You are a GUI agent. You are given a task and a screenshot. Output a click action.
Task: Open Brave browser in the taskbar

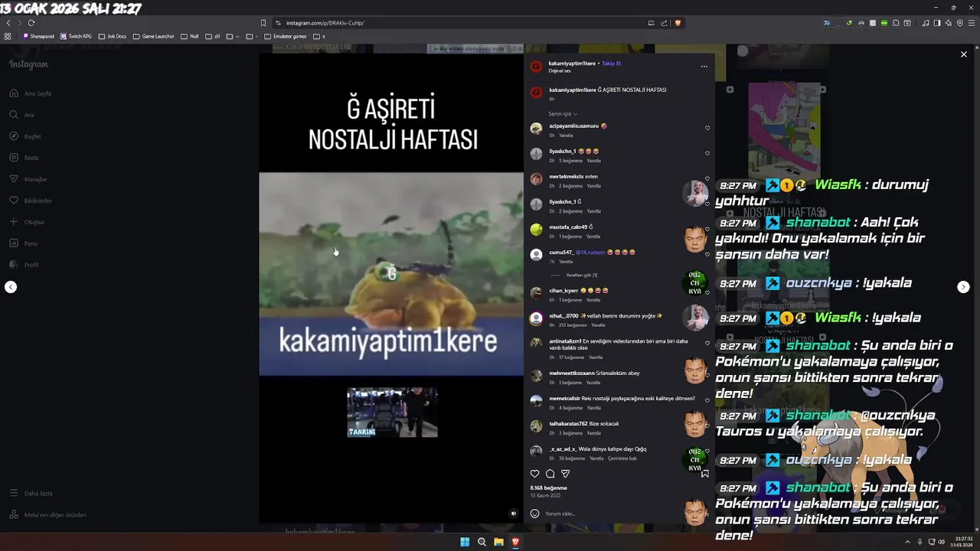[515, 542]
